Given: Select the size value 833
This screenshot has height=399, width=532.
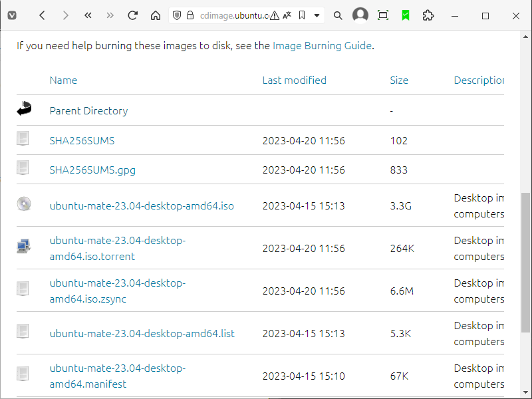Looking at the screenshot, I should [x=398, y=170].
